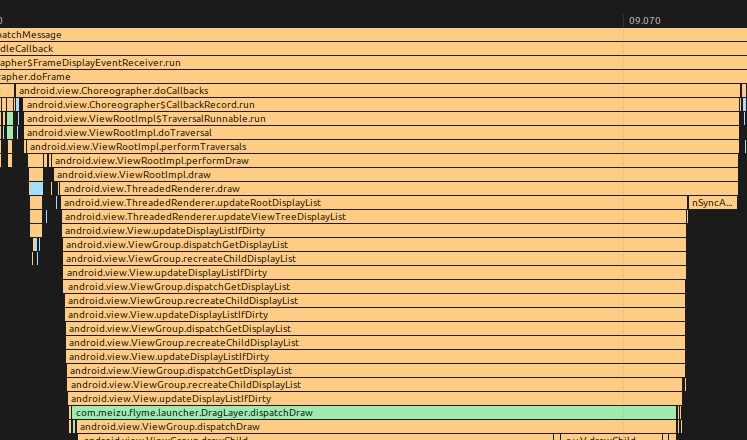Select the ViewRootImpl.doTraversal frame
The height and width of the screenshot is (440, 747).
tap(381, 132)
